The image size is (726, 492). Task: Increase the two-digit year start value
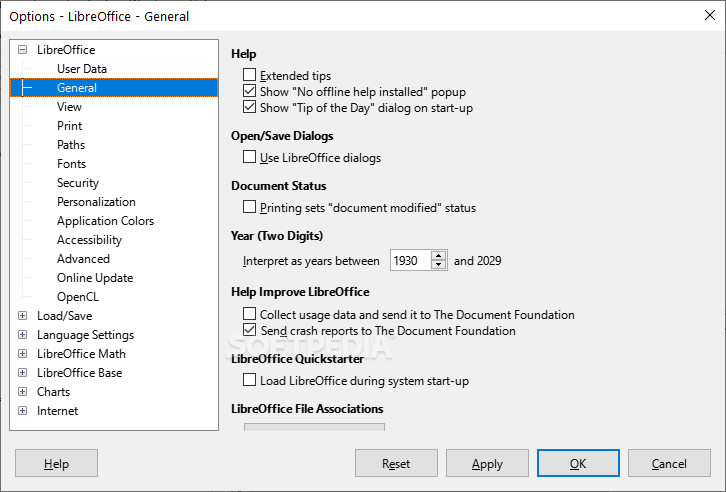438,255
